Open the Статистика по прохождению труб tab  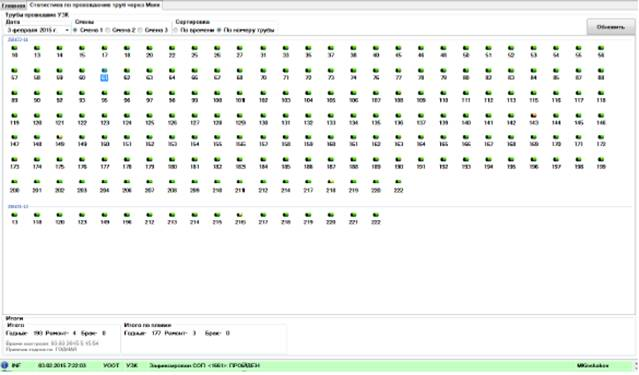[95, 5]
